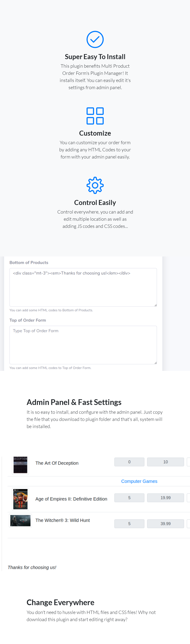The image size is (190, 644).
Task: Click the four-squares Customize grid icon
Action: pos(95,116)
